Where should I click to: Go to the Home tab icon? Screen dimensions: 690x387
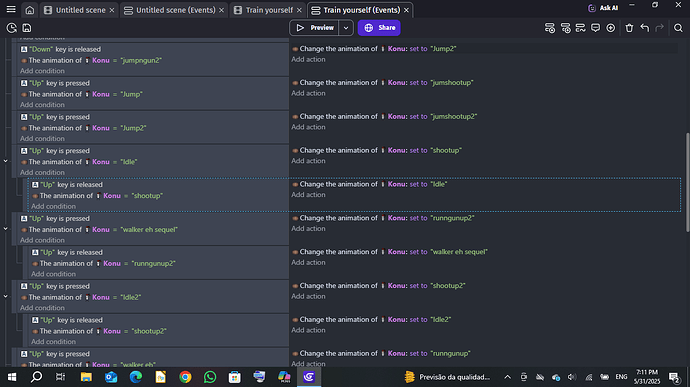tap(29, 10)
